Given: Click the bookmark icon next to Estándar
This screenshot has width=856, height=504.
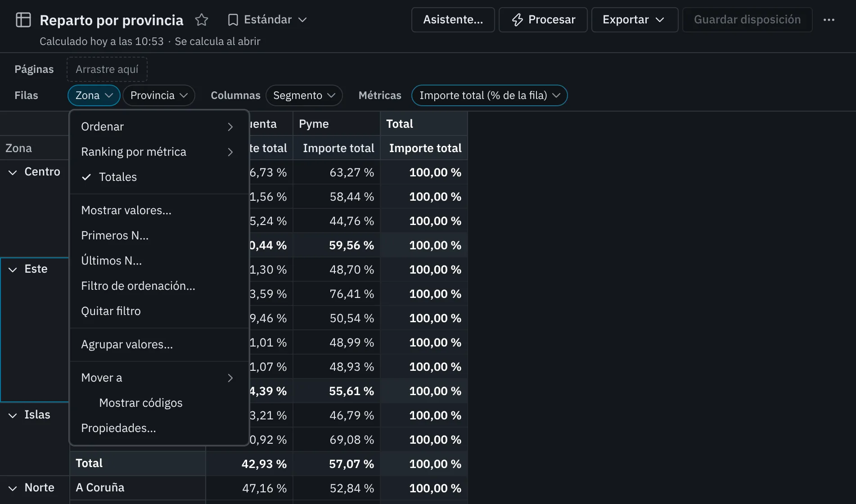Looking at the screenshot, I should point(233,20).
